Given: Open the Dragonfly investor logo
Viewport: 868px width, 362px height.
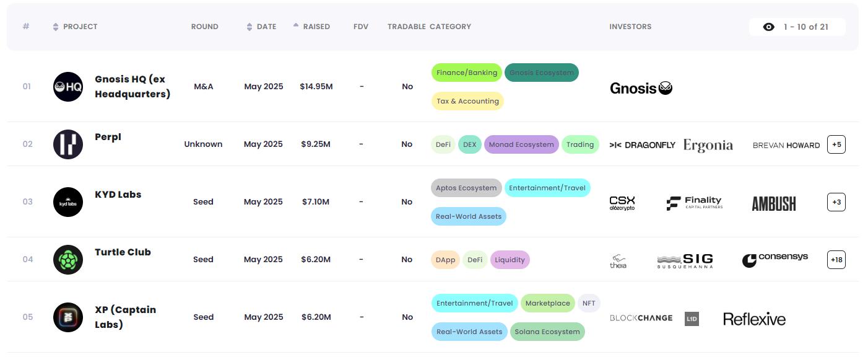Looking at the screenshot, I should 642,145.
